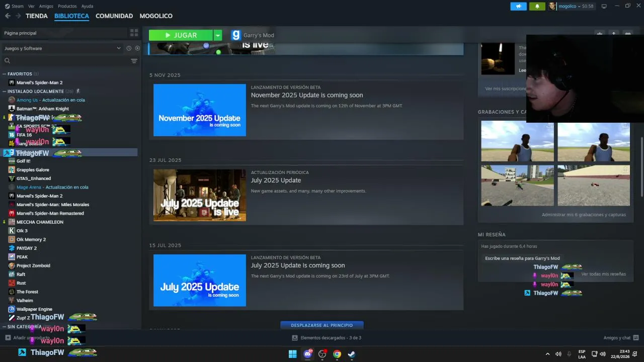Click the recent activity clock icon

pos(129,48)
